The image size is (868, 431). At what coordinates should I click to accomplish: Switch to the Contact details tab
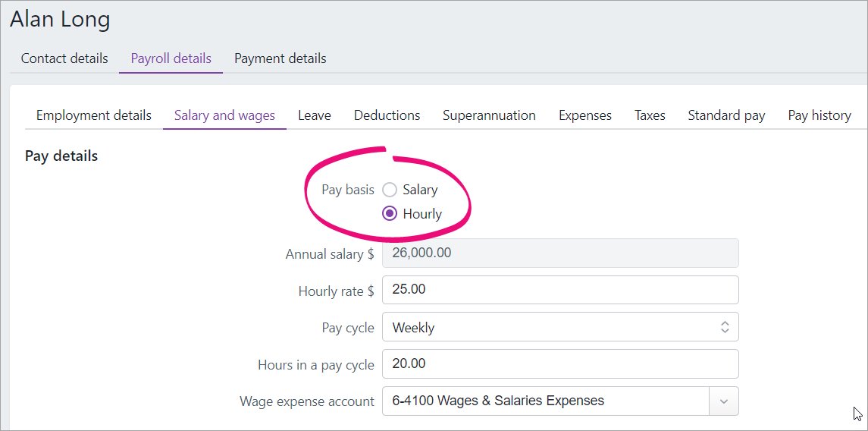click(x=64, y=58)
